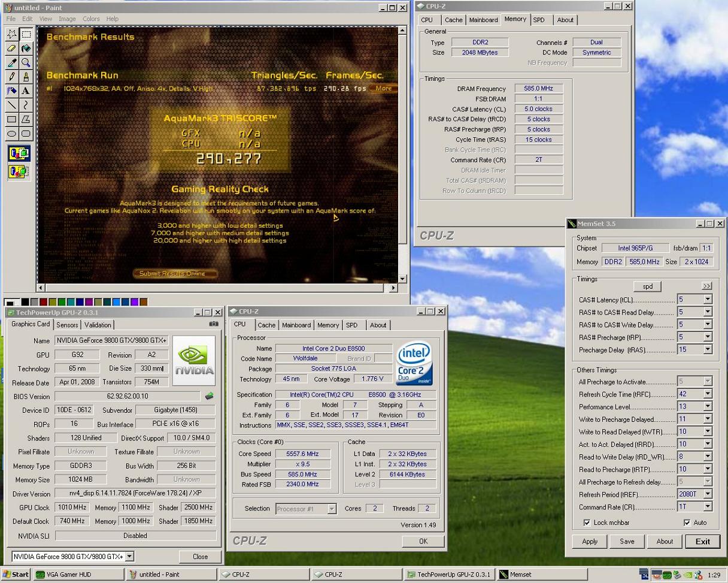Click the Paint horizontal scrollbar left arrow
Viewport: 728px width, 583px height.
click(41, 288)
